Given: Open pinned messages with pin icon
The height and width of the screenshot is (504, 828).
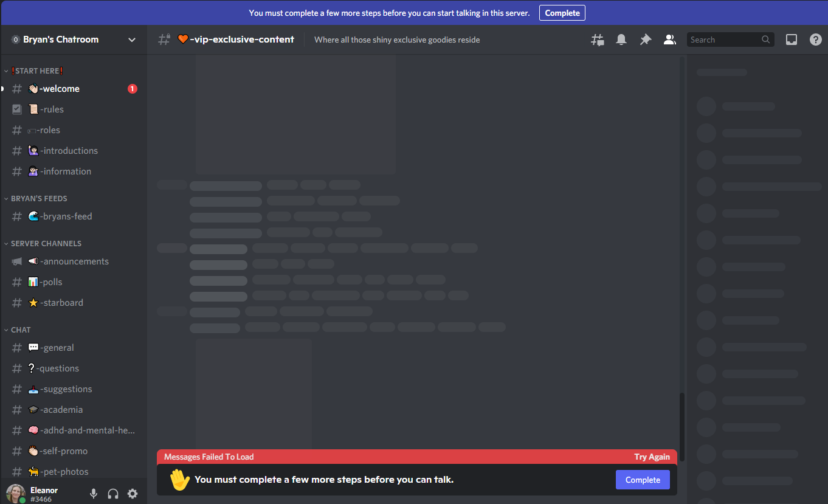Looking at the screenshot, I should click(x=646, y=40).
